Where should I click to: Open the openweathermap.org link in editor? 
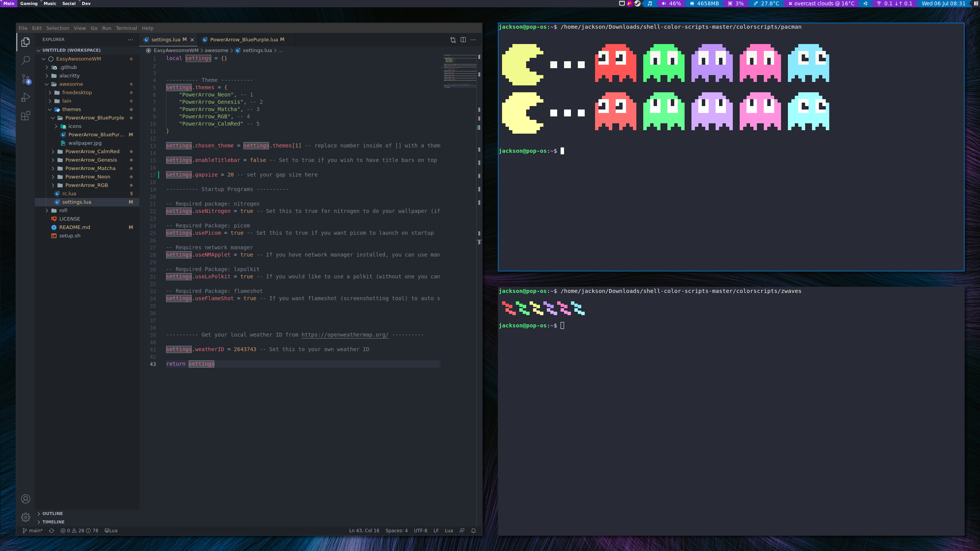tap(344, 335)
